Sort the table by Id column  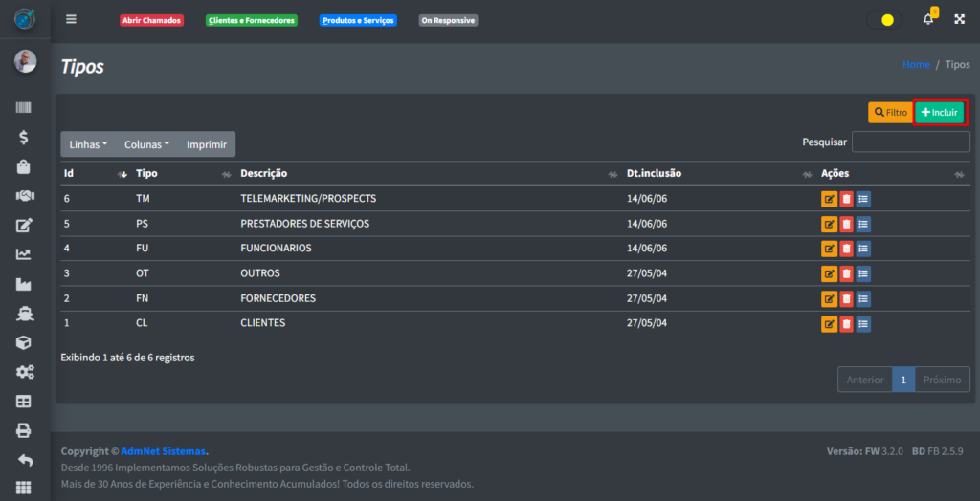94,174
